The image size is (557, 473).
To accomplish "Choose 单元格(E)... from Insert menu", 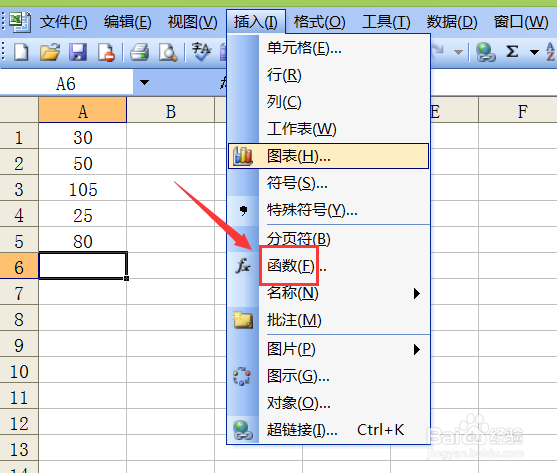I will tap(329, 48).
